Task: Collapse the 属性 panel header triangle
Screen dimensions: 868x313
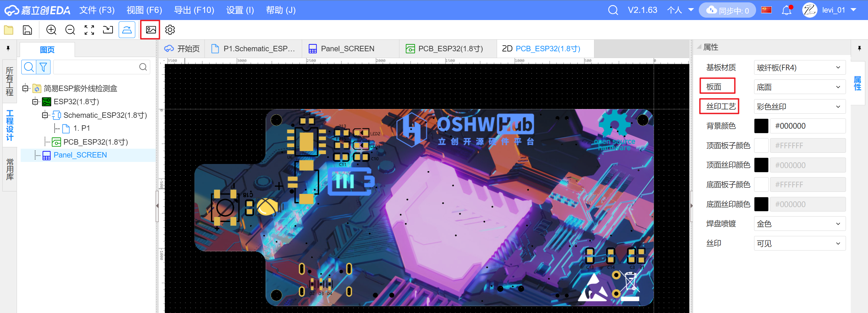Action: tap(699, 47)
